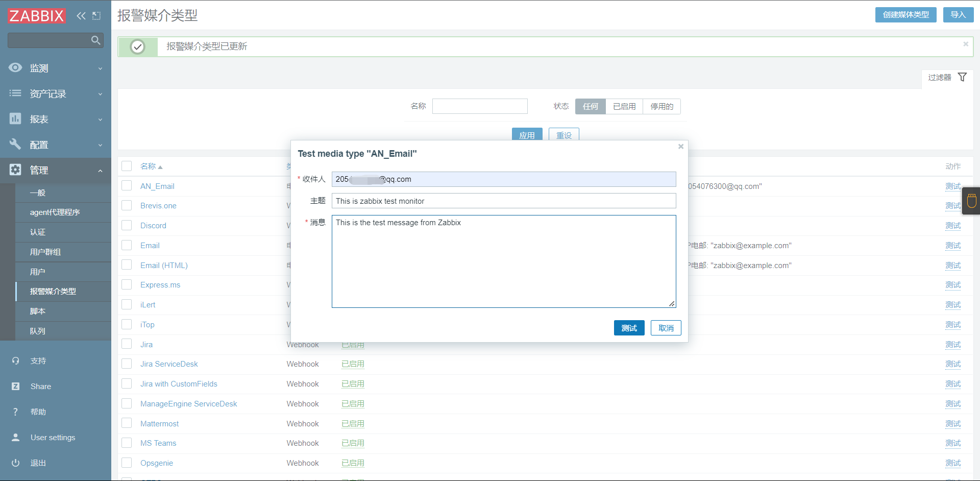Expand the 监测 menu chevron
Image resolution: width=980 pixels, height=481 pixels.
click(100, 68)
